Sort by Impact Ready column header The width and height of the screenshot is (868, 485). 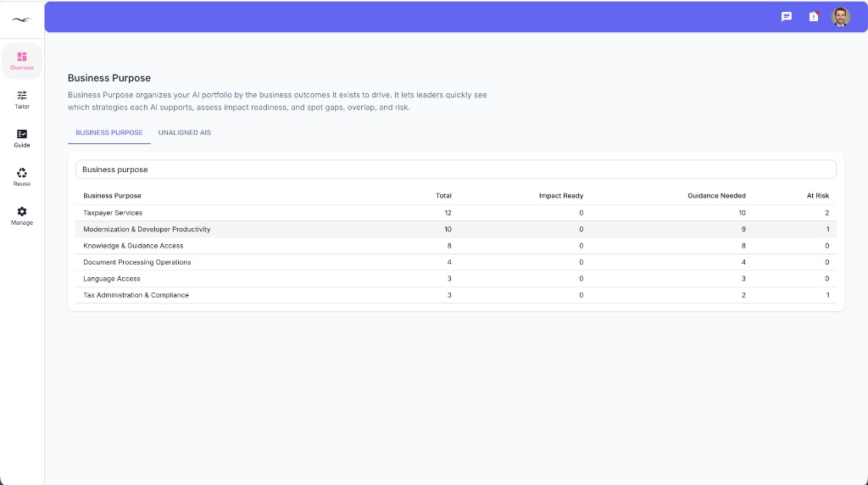pyautogui.click(x=561, y=195)
